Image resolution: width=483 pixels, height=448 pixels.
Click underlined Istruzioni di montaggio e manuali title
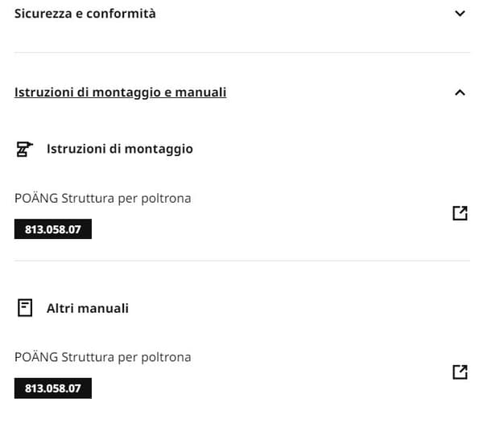(x=120, y=92)
